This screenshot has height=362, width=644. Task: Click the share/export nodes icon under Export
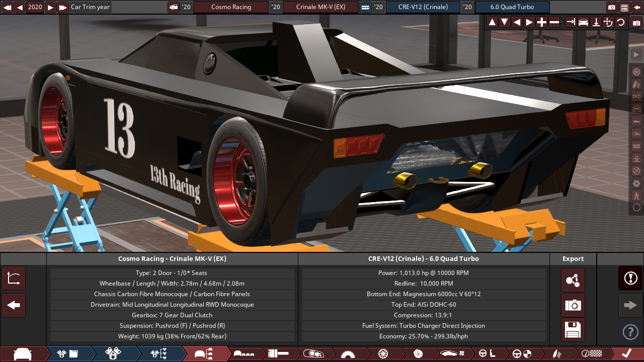pyautogui.click(x=573, y=280)
